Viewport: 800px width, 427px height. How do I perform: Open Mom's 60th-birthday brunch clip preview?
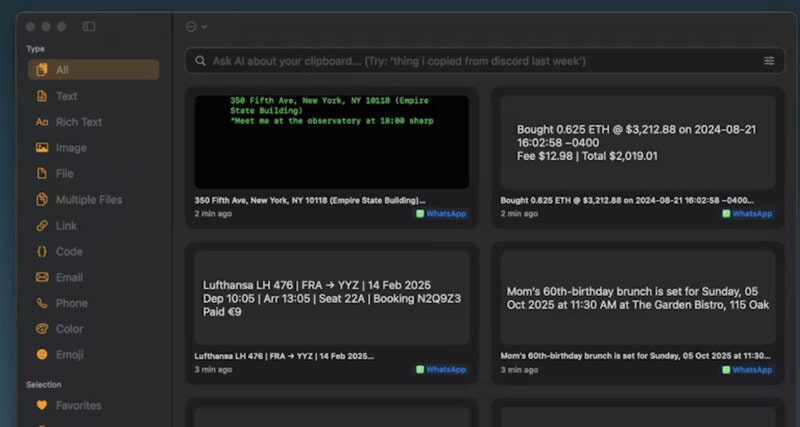point(638,298)
